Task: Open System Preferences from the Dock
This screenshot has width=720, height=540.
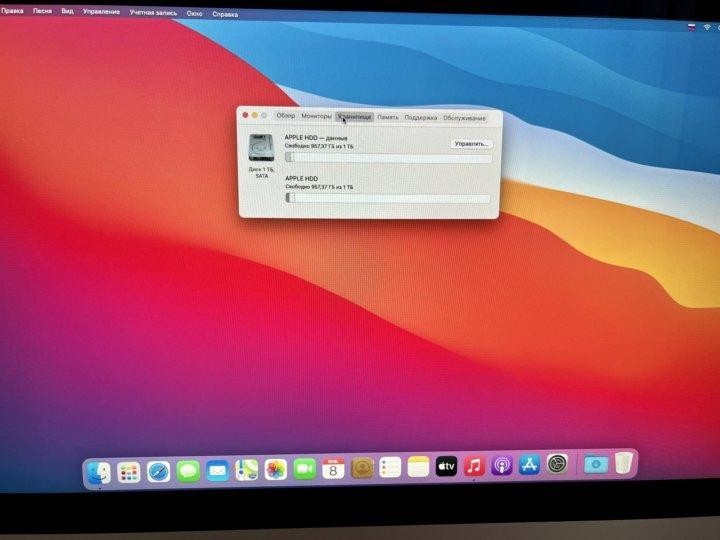Action: (557, 464)
